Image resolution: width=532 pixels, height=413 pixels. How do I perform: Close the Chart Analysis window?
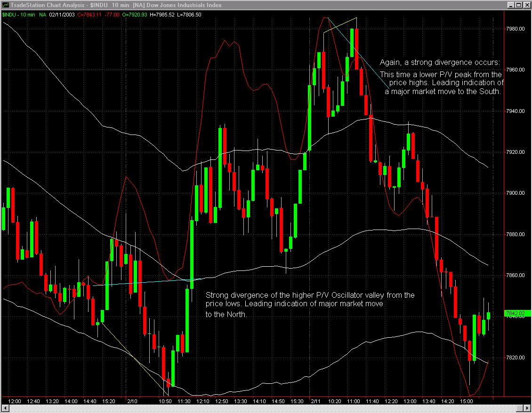click(x=526, y=5)
